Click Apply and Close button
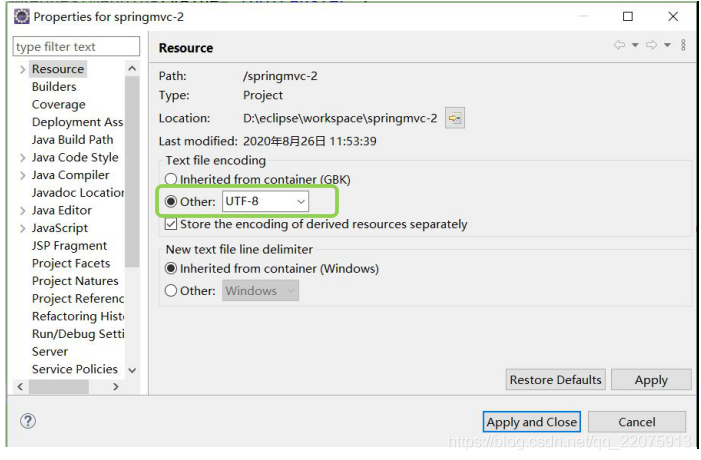The height and width of the screenshot is (460, 701). 532,422
